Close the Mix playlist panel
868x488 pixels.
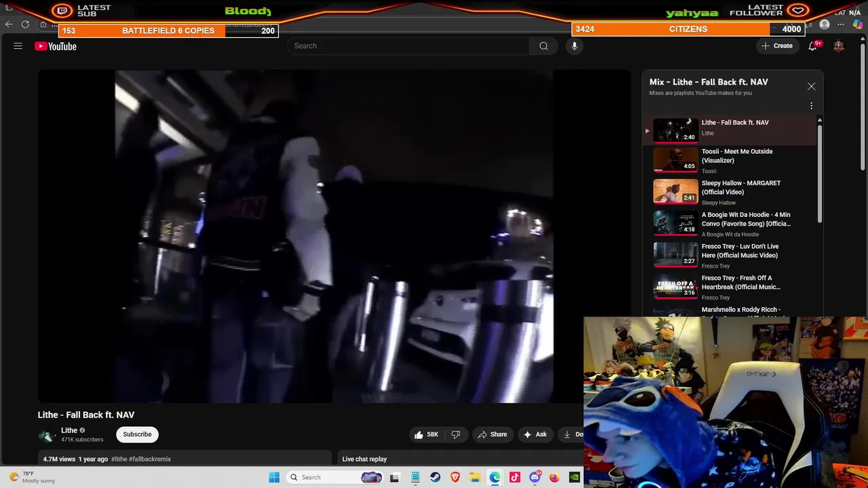pos(811,87)
